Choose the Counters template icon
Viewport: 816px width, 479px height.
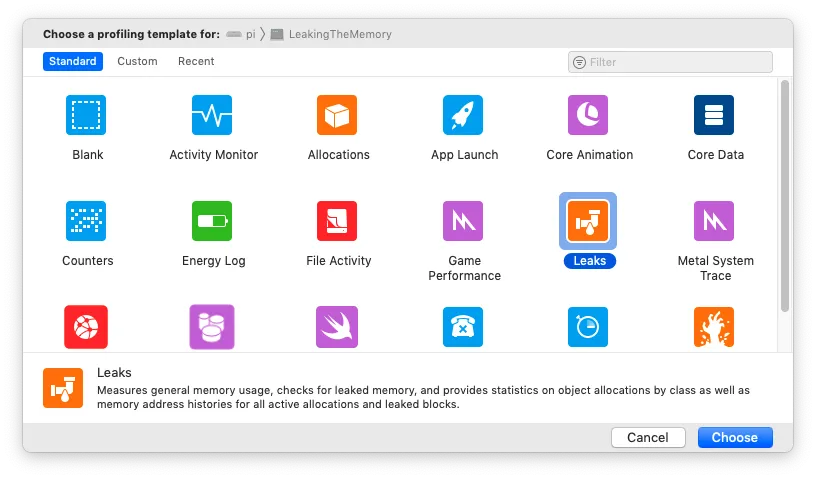[x=86, y=221]
